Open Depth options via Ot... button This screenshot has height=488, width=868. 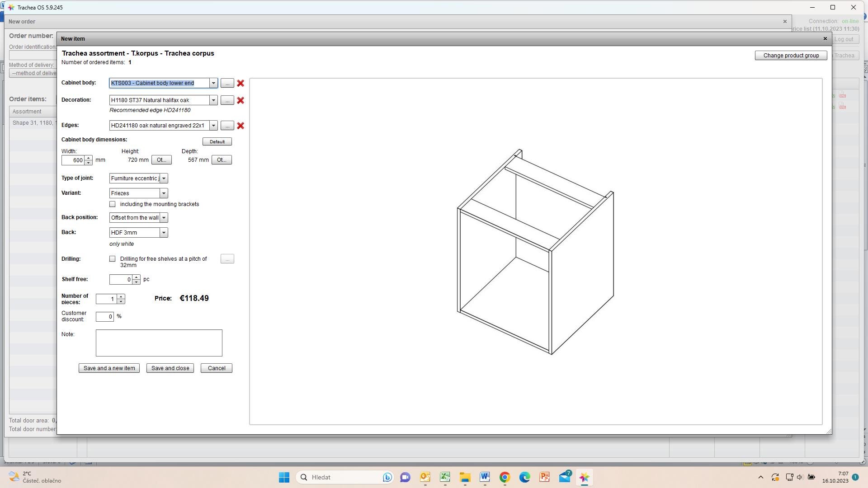coord(222,160)
